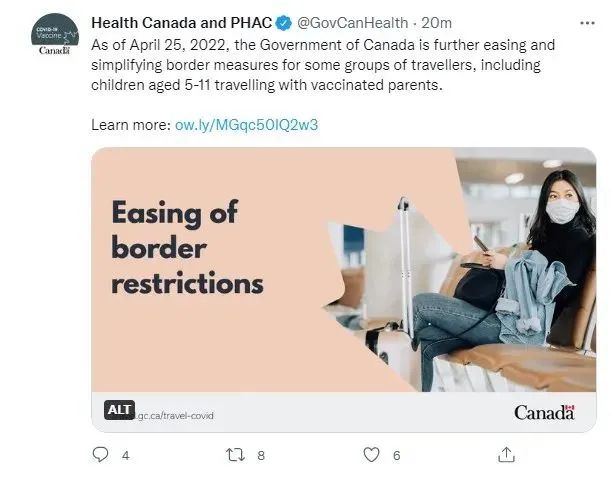Click the reply speech bubble icon

99,455
